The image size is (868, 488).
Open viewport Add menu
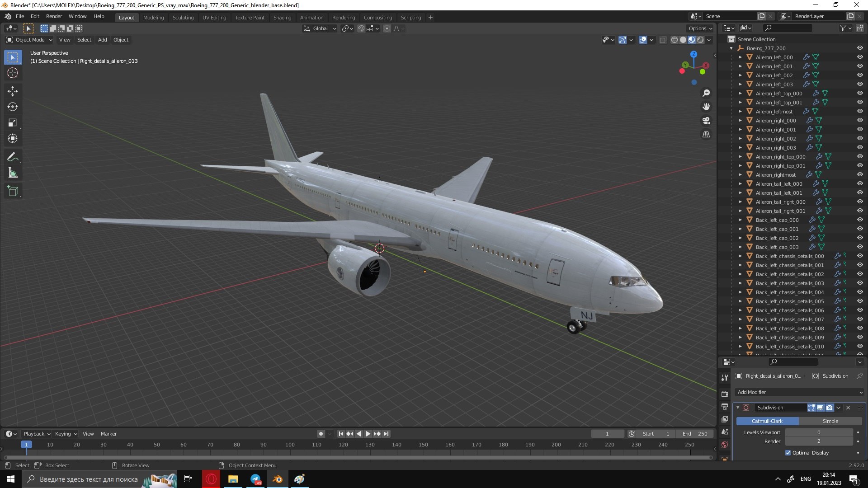click(x=103, y=40)
